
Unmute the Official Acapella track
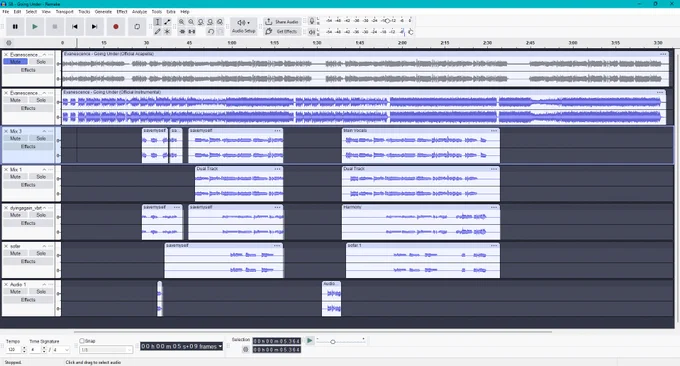[15, 62]
